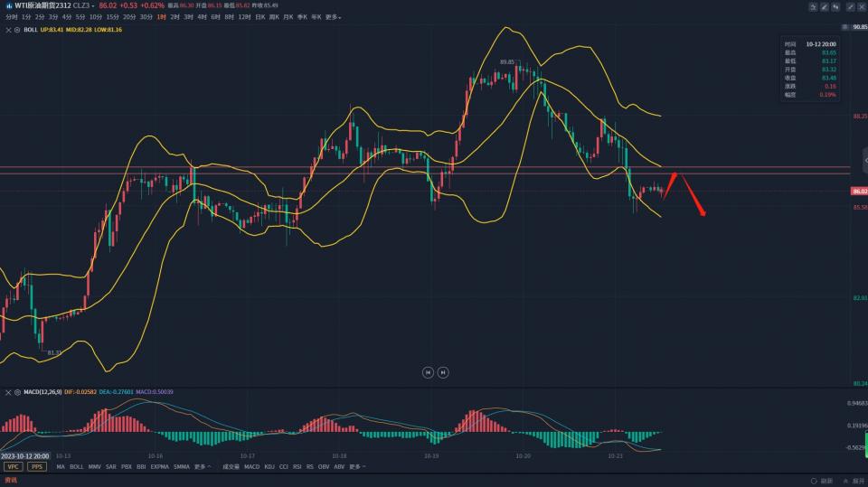The image size is (868, 487).
Task: Click the 86.02 current price label on the axis
Action: pyautogui.click(x=859, y=191)
